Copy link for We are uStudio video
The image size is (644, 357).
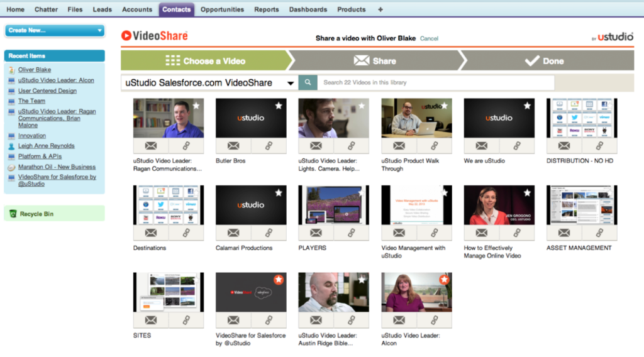click(x=517, y=146)
